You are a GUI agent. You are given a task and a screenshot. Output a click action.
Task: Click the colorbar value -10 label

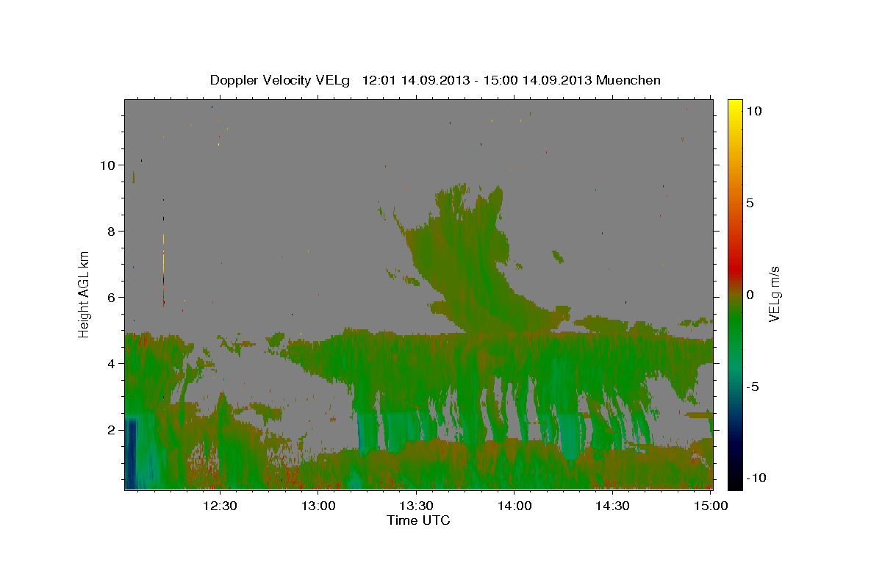tap(756, 478)
